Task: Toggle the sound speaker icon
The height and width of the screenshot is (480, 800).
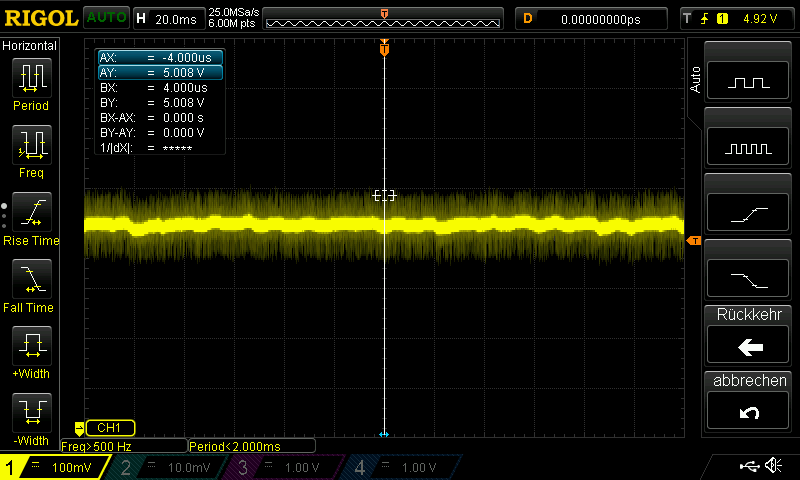Action: tap(773, 465)
